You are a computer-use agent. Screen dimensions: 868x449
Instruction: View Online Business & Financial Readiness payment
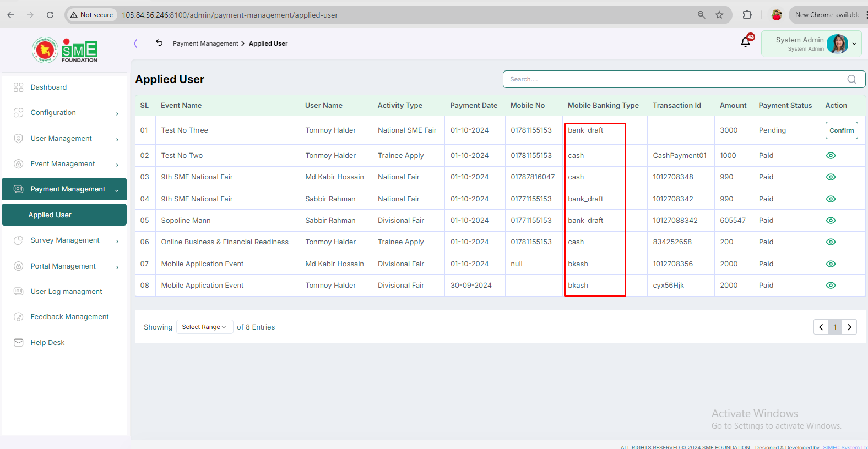click(831, 242)
